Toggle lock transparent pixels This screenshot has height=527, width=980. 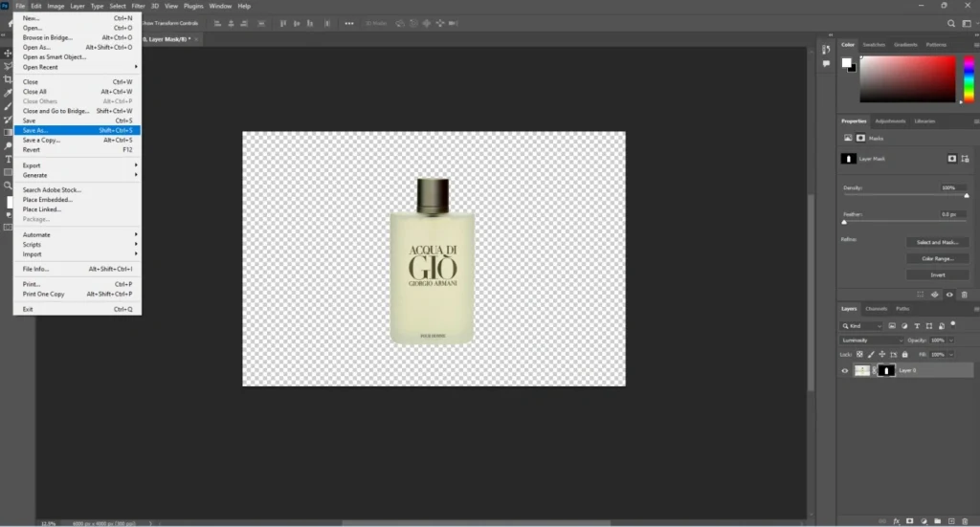859,355
